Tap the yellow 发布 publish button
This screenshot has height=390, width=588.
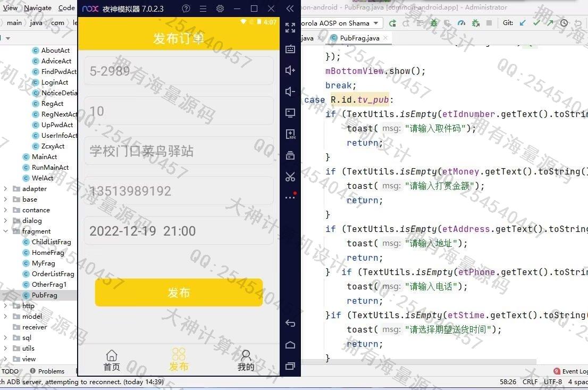click(179, 293)
